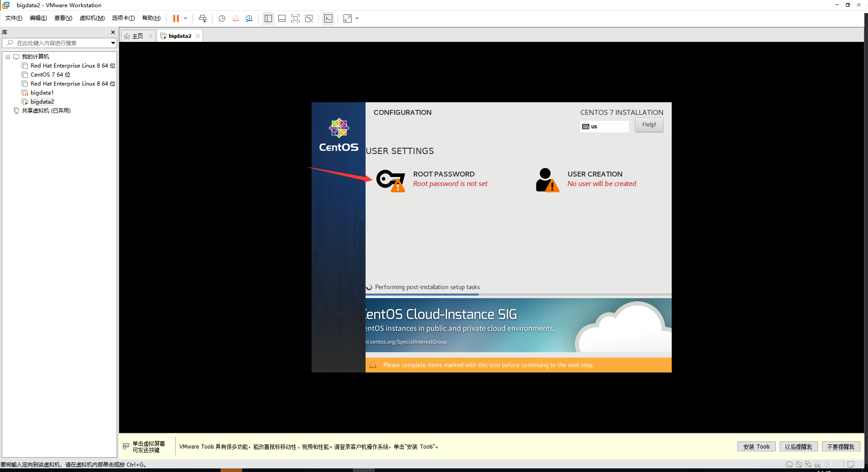Close the 主页 tab

point(150,36)
